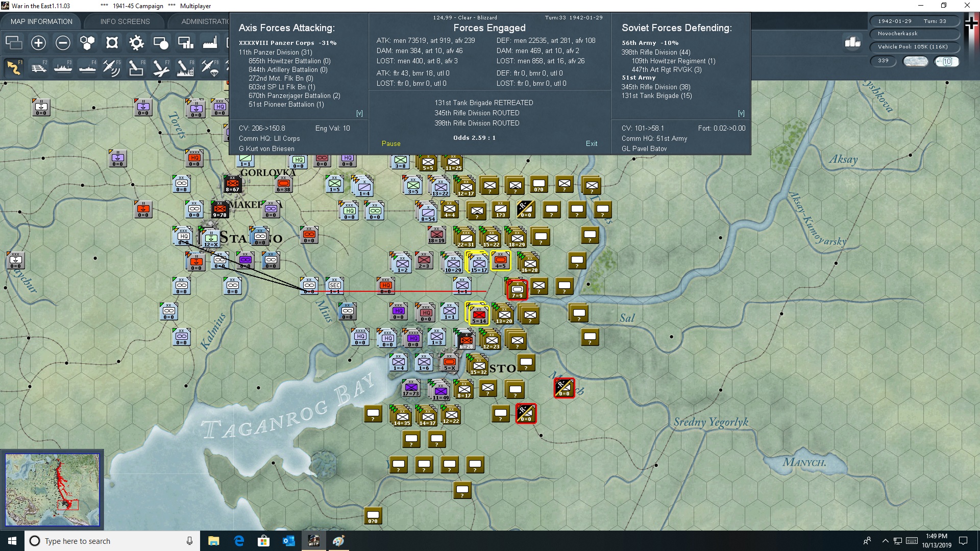Click the zoom level slider showing 10
Screen dimensions: 980x551
pyautogui.click(x=948, y=61)
